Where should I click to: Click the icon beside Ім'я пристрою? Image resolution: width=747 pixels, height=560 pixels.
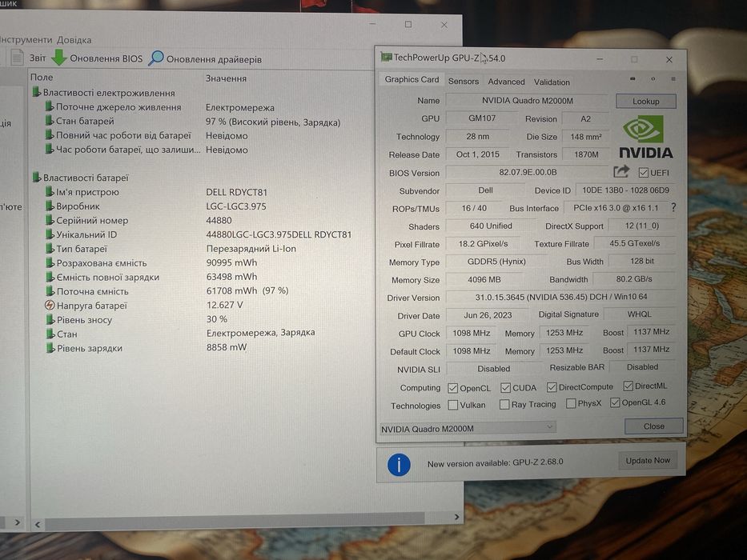click(x=50, y=191)
